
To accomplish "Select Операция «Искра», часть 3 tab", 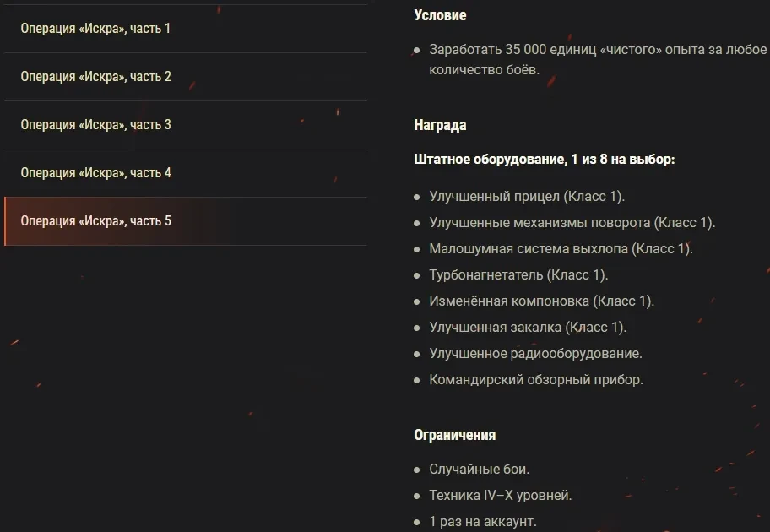I will (x=95, y=125).
